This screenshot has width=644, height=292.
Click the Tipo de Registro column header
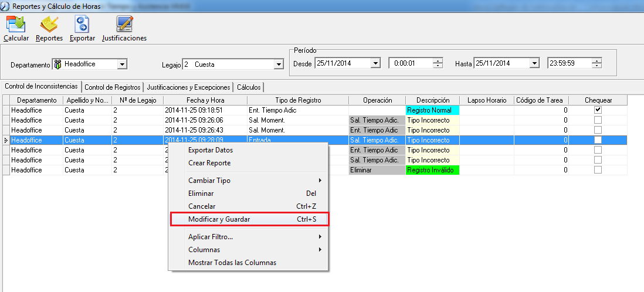point(298,100)
